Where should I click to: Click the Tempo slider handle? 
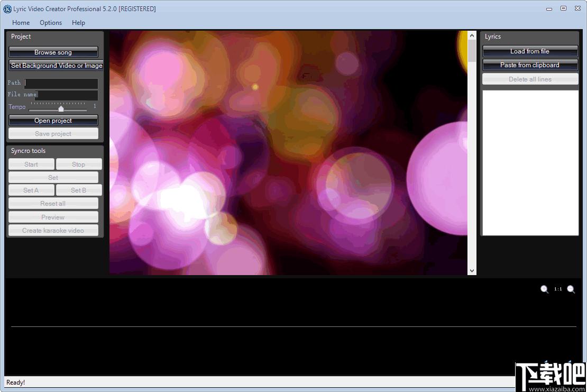click(x=61, y=108)
